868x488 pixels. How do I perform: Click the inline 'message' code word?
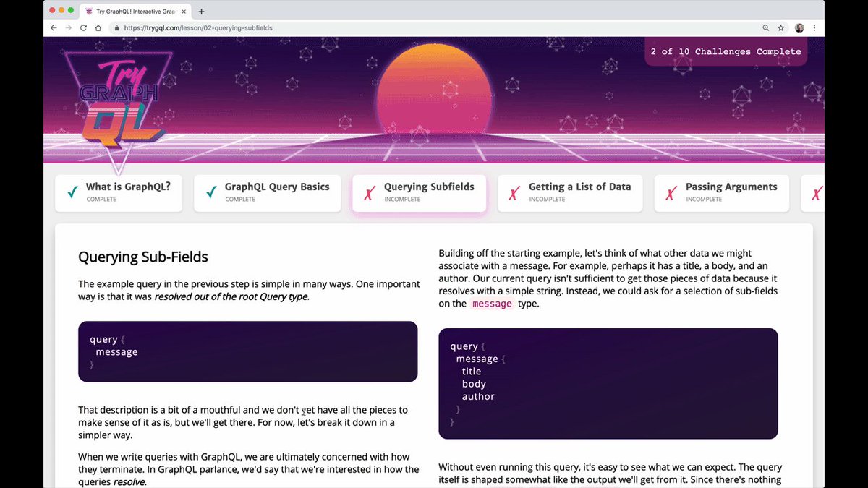[x=492, y=304]
